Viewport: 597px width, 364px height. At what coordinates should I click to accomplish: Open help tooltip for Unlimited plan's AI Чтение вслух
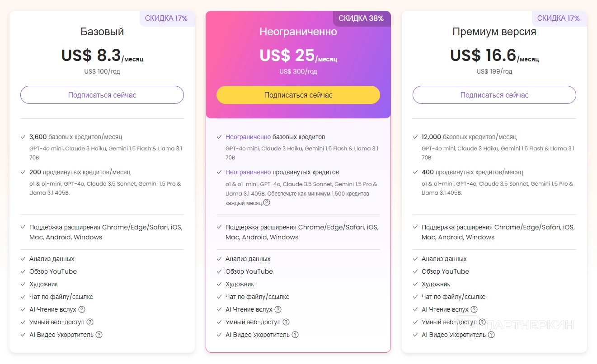coord(278,309)
